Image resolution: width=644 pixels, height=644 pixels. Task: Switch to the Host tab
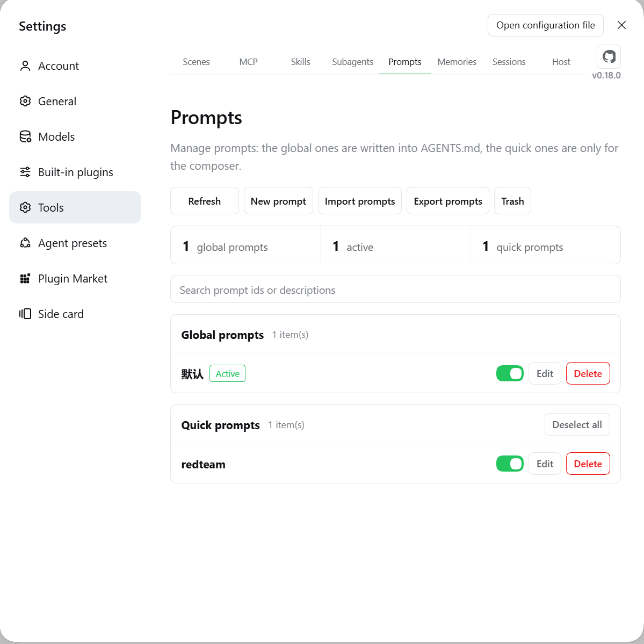click(561, 62)
